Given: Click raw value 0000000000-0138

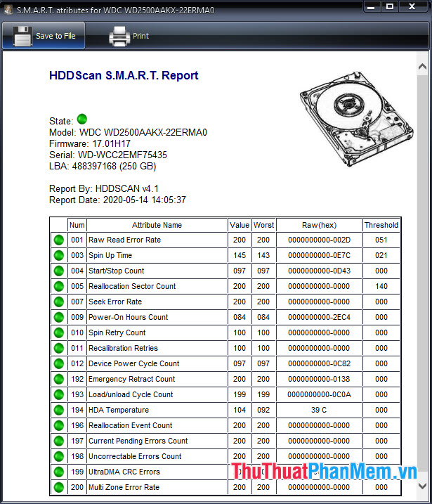Looking at the screenshot, I should pos(320,379).
